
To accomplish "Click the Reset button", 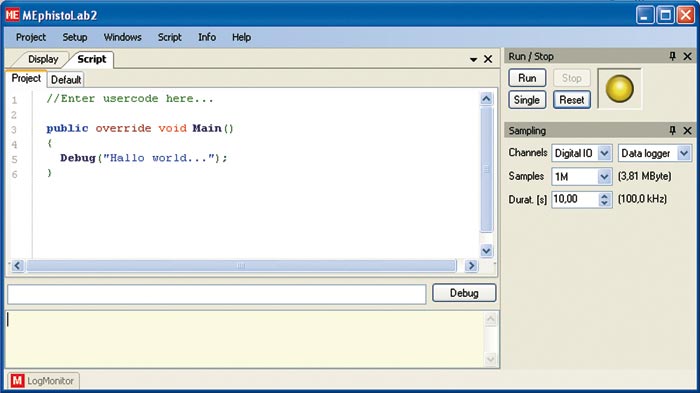I will 571,100.
